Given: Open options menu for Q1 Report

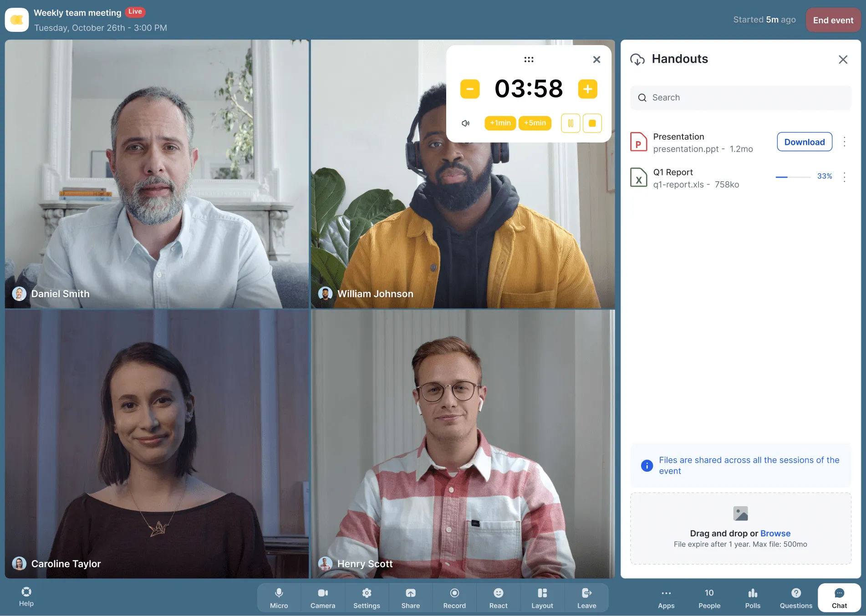Looking at the screenshot, I should coord(844,177).
